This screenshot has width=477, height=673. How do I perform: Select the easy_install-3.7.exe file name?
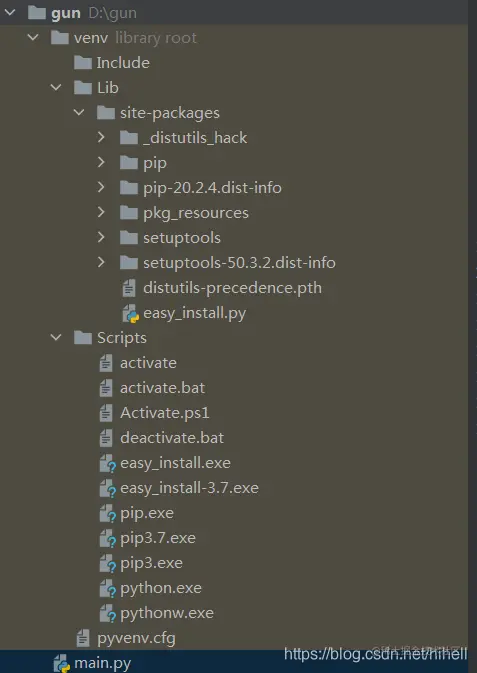pyautogui.click(x=190, y=488)
